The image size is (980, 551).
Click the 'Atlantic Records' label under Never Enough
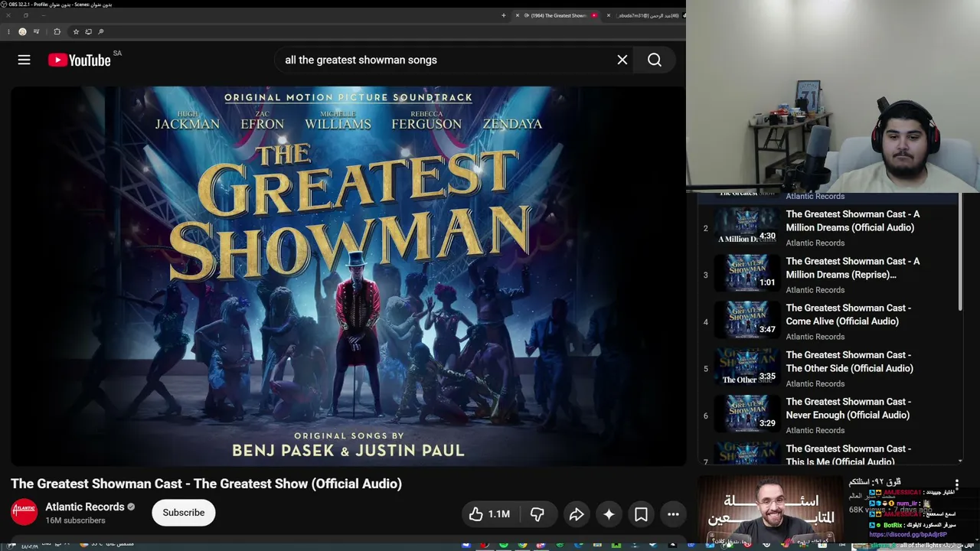pos(815,430)
